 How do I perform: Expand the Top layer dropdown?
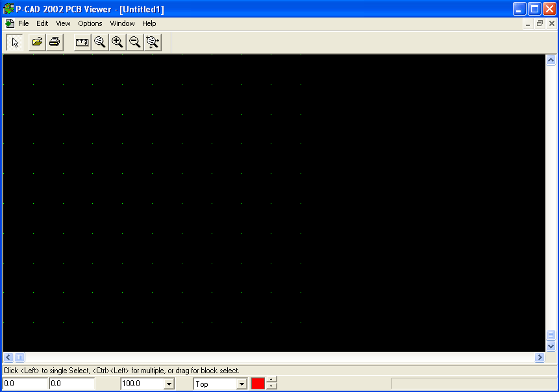point(242,384)
